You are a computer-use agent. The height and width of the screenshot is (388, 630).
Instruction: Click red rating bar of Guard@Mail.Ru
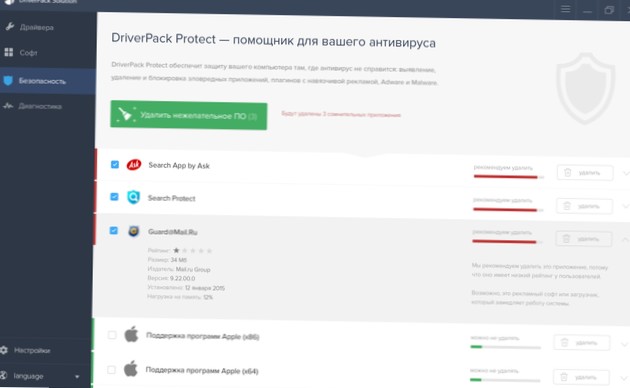click(507, 242)
